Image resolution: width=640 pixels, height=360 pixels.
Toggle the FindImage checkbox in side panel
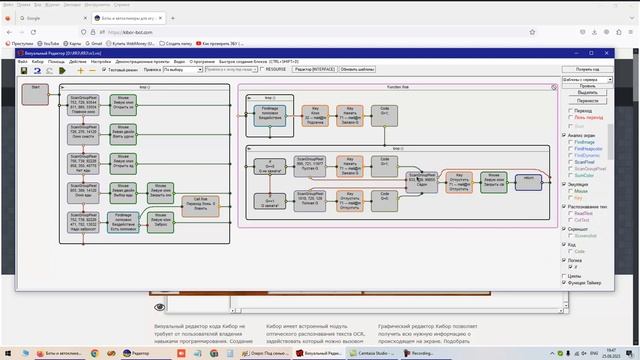(571, 142)
